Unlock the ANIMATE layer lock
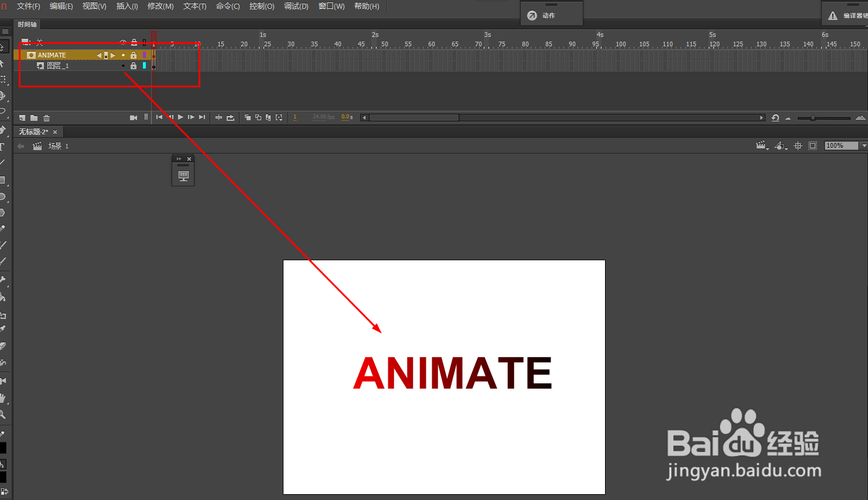Image resolution: width=868 pixels, height=500 pixels. (134, 55)
